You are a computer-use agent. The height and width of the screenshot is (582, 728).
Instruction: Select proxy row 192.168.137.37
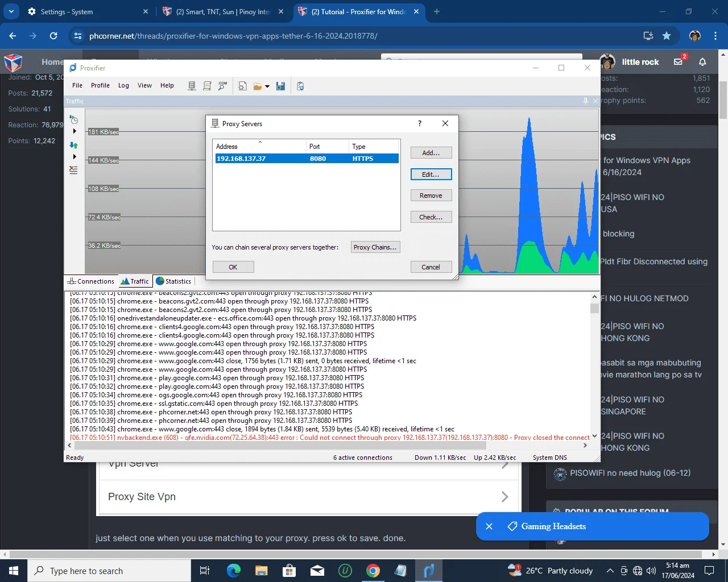coord(307,159)
